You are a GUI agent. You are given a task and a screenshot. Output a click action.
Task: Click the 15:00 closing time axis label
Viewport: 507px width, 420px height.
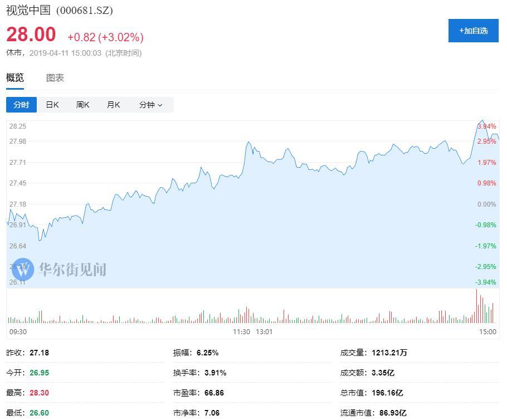click(x=487, y=331)
